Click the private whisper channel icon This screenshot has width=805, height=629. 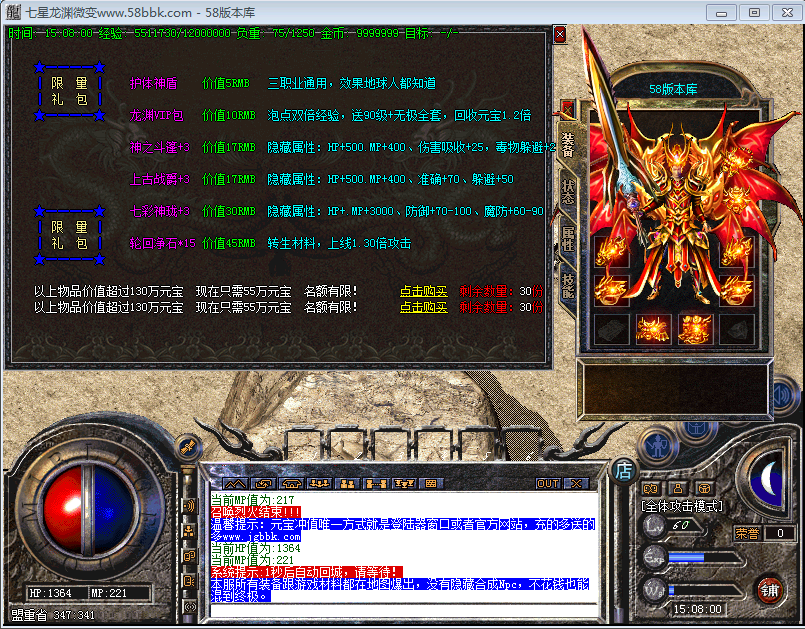189,556
